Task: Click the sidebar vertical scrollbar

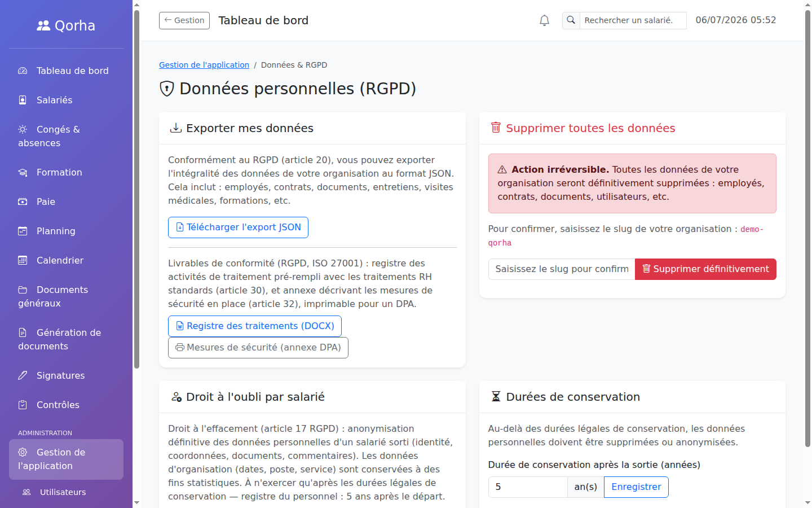Action: pos(136,189)
